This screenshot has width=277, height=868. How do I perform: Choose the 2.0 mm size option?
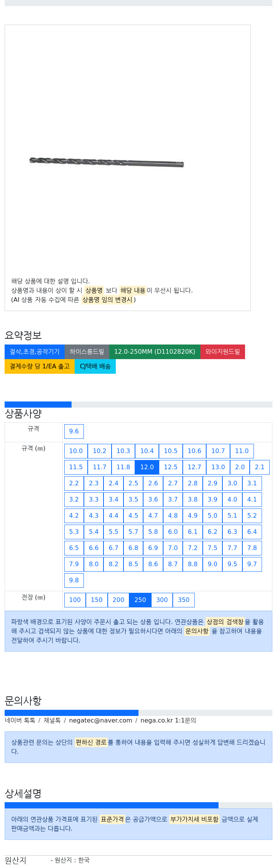click(240, 467)
